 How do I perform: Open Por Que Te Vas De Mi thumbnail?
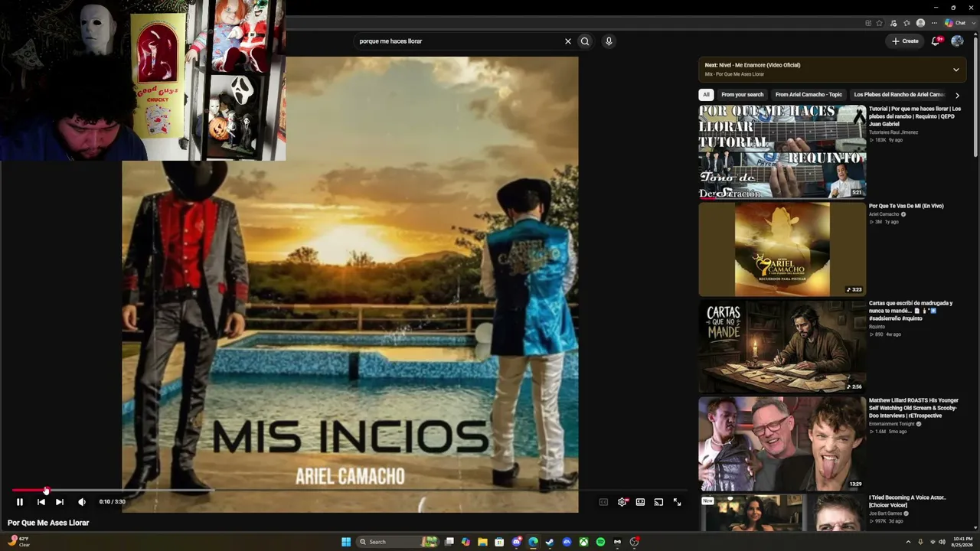[782, 249]
